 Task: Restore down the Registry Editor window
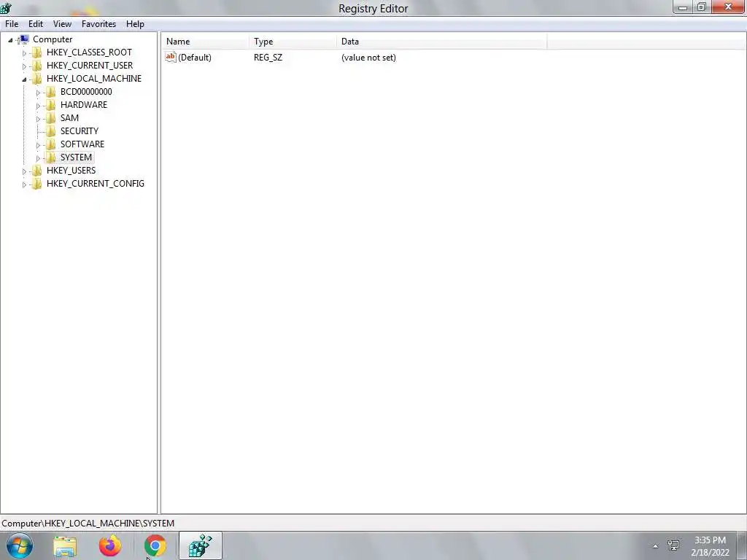(x=702, y=7)
